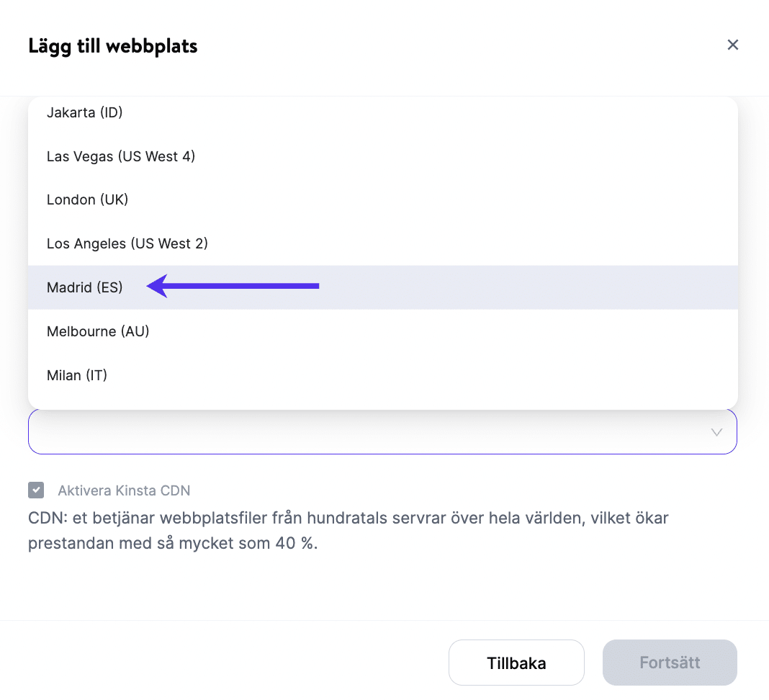Close the Lägg till webbplats dialog

pos(733,45)
